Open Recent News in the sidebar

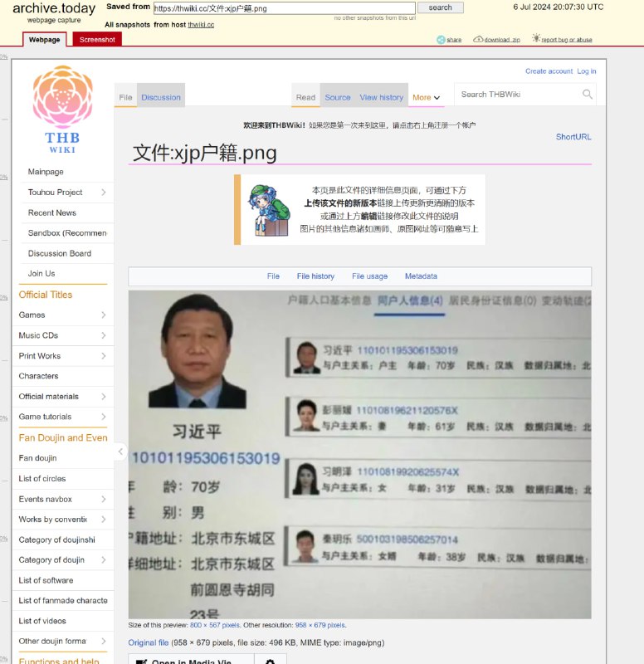tap(52, 212)
